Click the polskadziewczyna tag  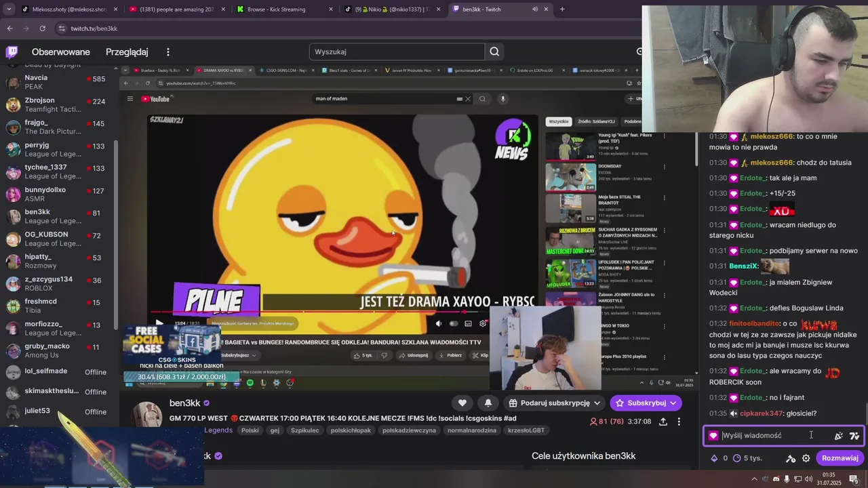coord(409,430)
